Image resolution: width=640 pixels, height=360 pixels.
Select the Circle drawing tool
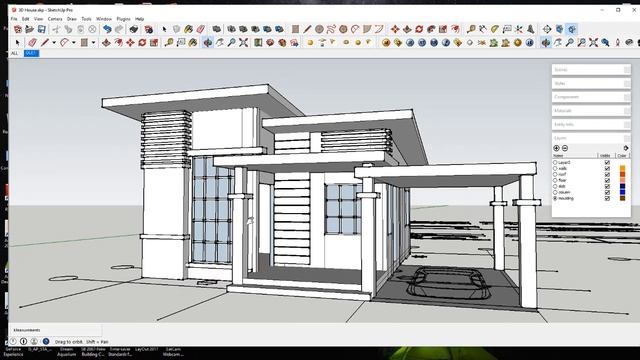319,29
